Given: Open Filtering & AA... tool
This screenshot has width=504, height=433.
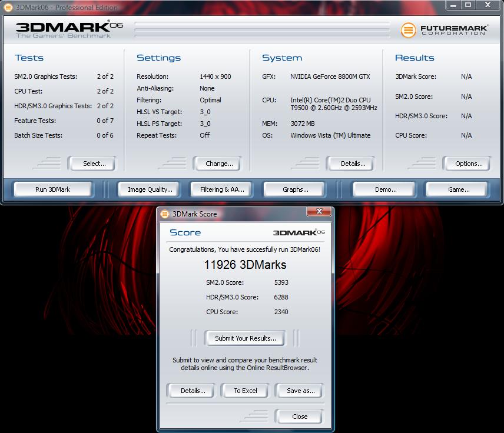Looking at the screenshot, I should click(x=222, y=189).
